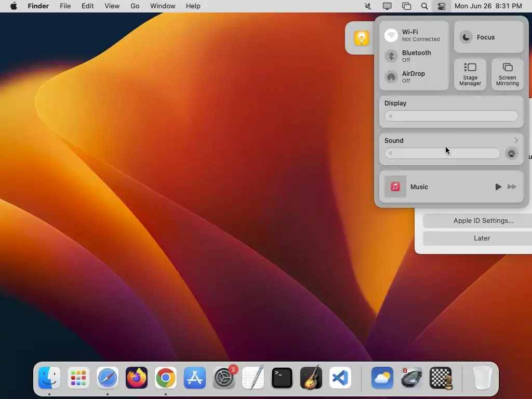Open Spotlight search
This screenshot has width=532, height=399.
(x=424, y=6)
